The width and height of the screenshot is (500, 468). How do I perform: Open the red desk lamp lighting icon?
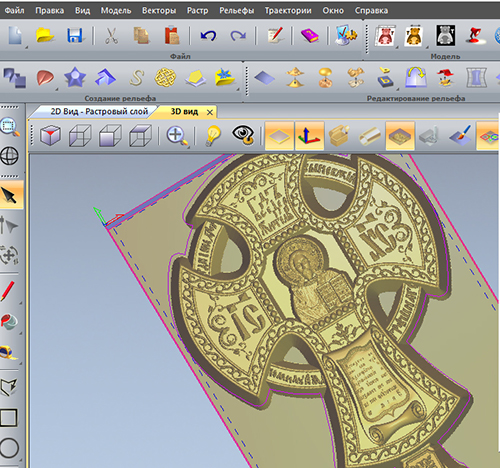[475, 35]
